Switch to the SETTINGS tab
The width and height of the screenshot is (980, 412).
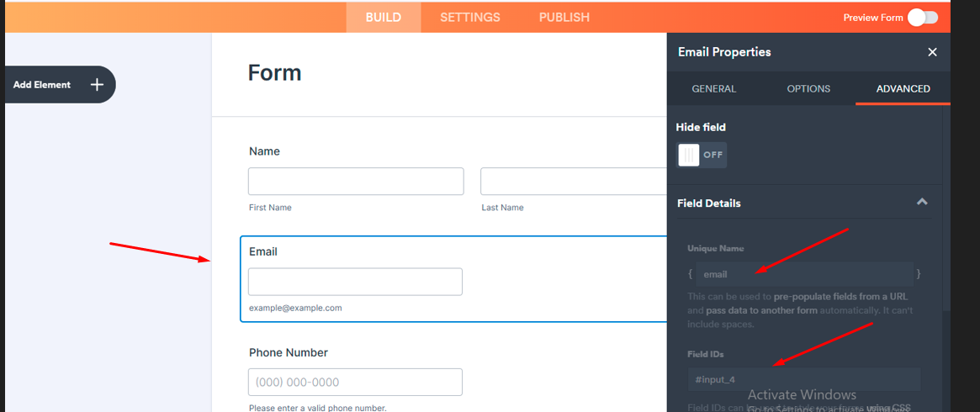(x=469, y=17)
